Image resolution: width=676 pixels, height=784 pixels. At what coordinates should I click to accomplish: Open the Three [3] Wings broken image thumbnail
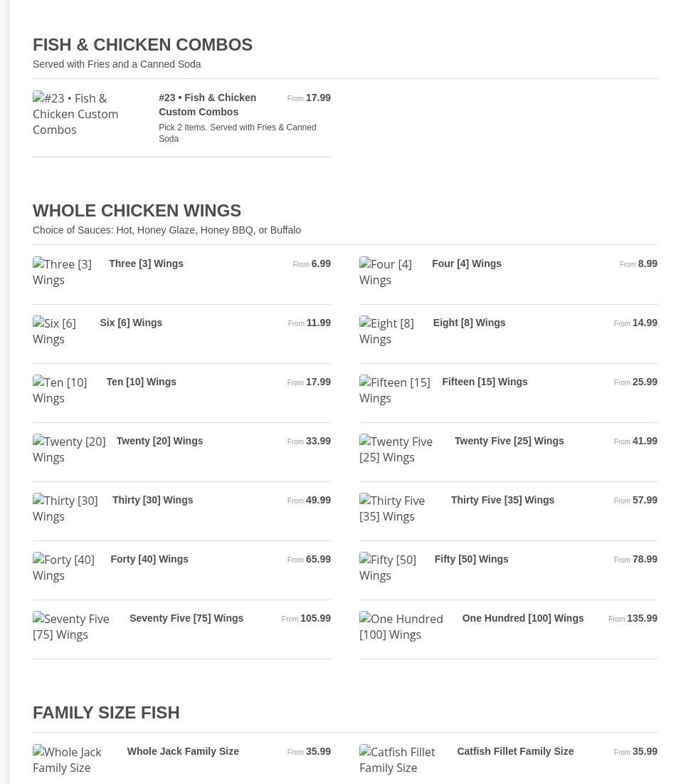tap(62, 272)
